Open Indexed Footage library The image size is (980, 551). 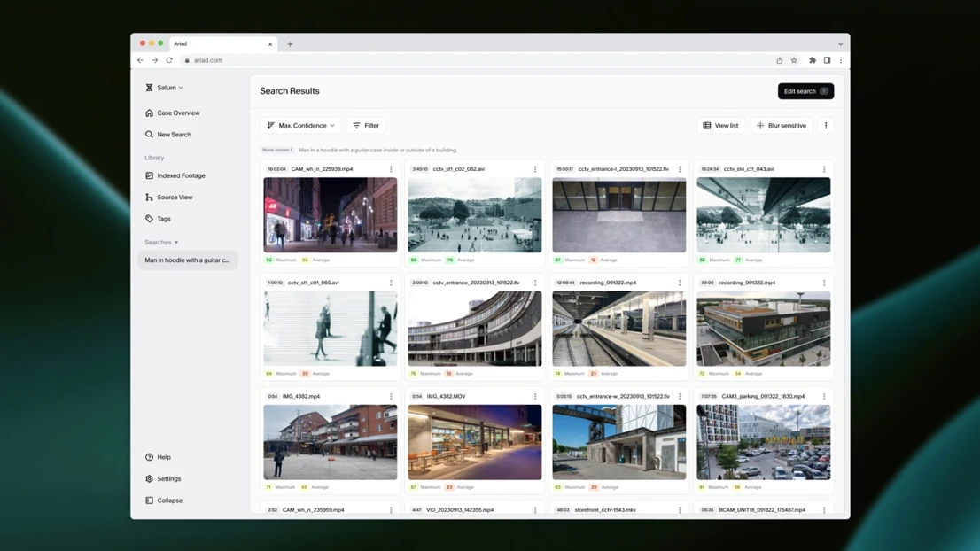coord(181,175)
